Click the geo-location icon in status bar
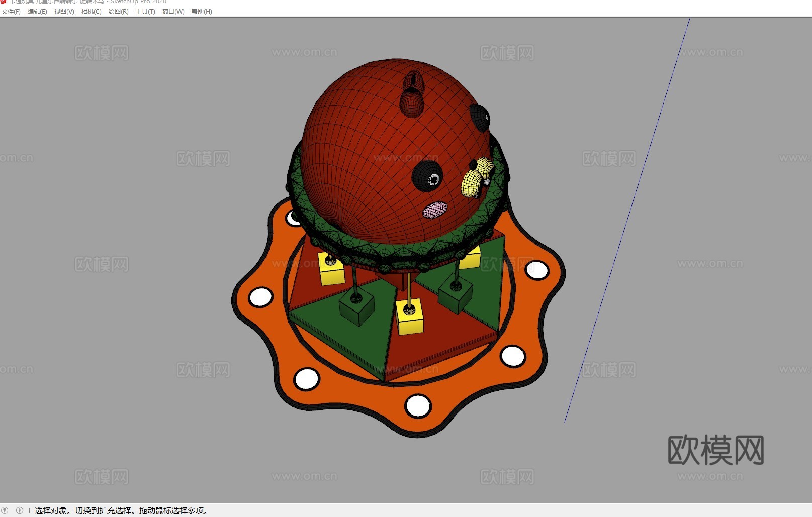 [5, 510]
